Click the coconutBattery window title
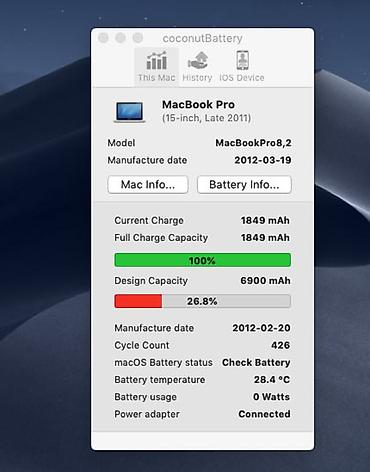This screenshot has width=370, height=472. click(x=202, y=38)
